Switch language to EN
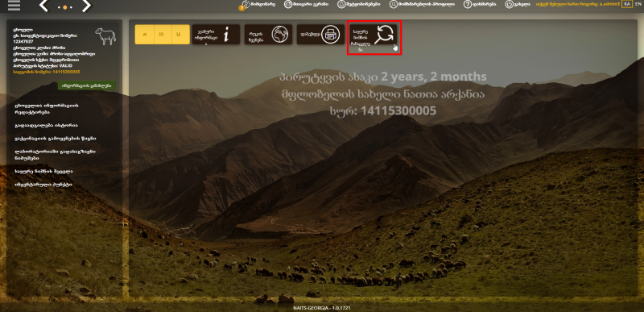Viewport: 644px width, 312px height. [638, 4]
